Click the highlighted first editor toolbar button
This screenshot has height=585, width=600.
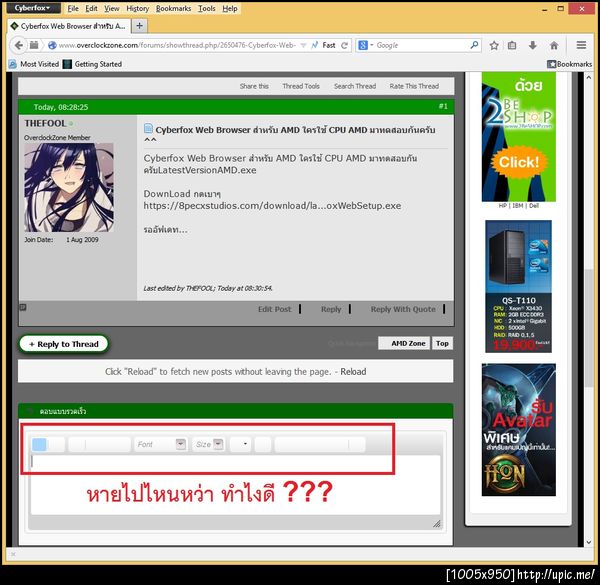[39, 444]
